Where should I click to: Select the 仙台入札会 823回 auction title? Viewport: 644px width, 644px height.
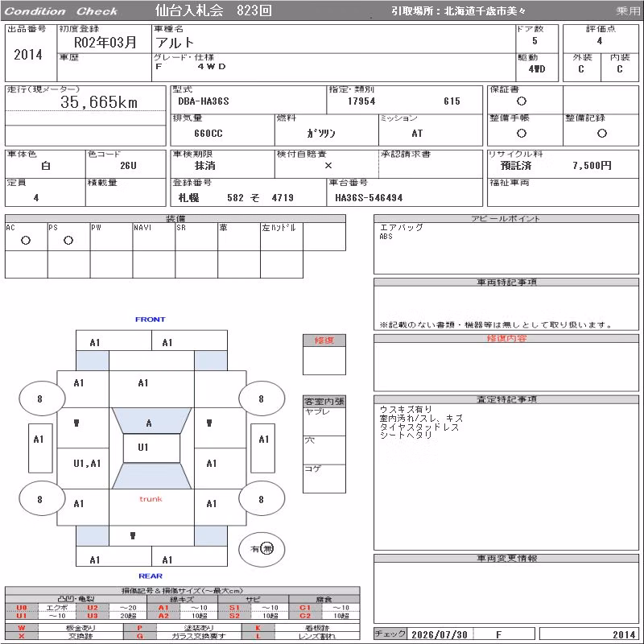[x=213, y=10]
